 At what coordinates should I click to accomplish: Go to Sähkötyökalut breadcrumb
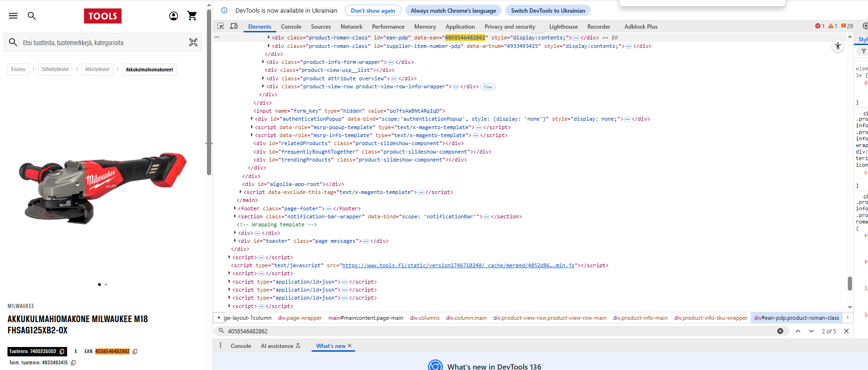(55, 69)
